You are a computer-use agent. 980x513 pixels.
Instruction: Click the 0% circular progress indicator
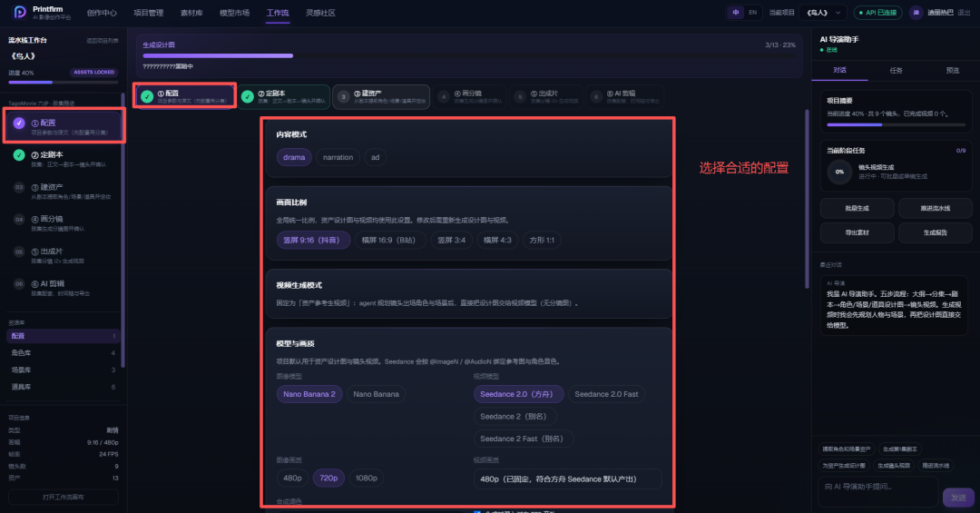pos(839,172)
